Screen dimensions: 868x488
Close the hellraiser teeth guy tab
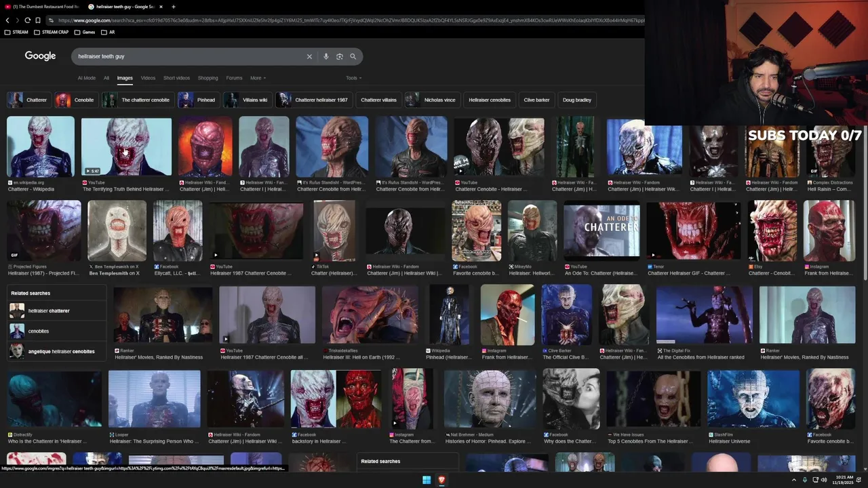(161, 7)
